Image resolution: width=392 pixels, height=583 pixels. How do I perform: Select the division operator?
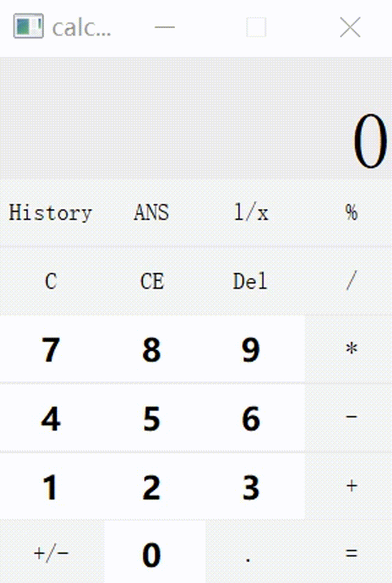click(x=350, y=281)
